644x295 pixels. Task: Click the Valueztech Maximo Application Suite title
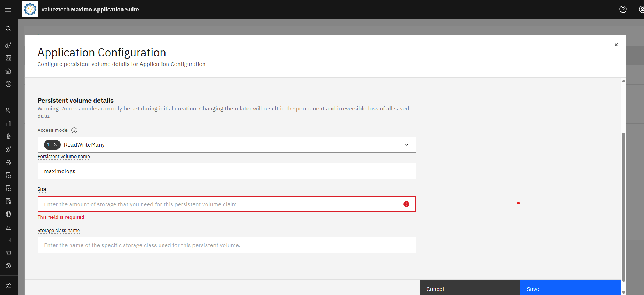90,10
